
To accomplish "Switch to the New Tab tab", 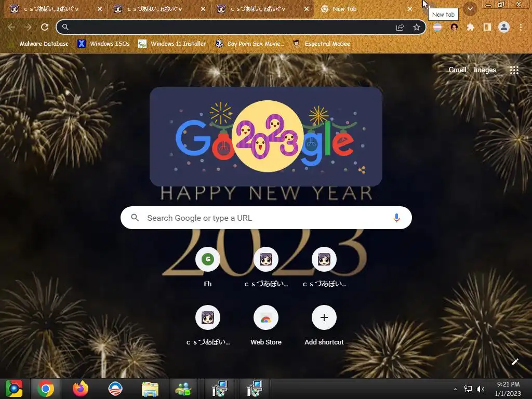I will [363, 9].
